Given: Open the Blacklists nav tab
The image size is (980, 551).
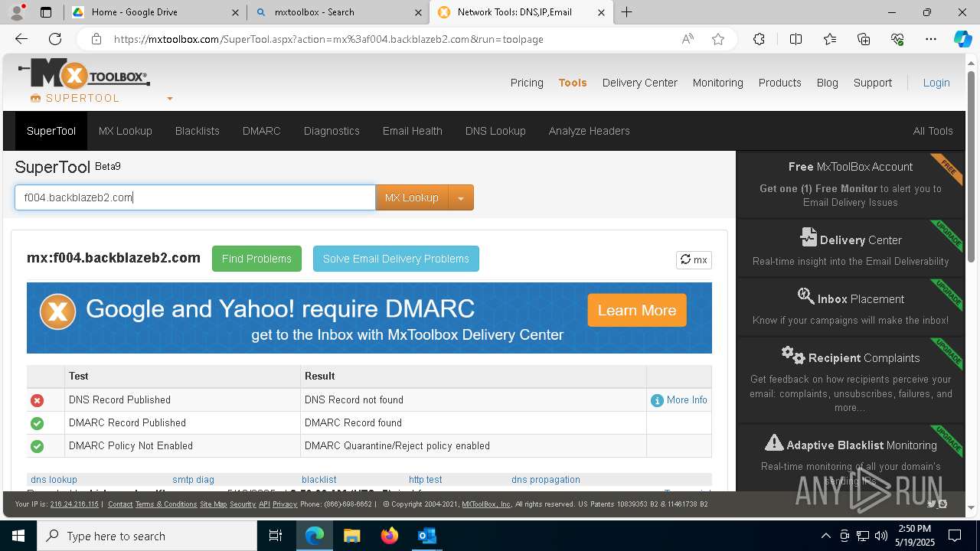Looking at the screenshot, I should pyautogui.click(x=198, y=131).
